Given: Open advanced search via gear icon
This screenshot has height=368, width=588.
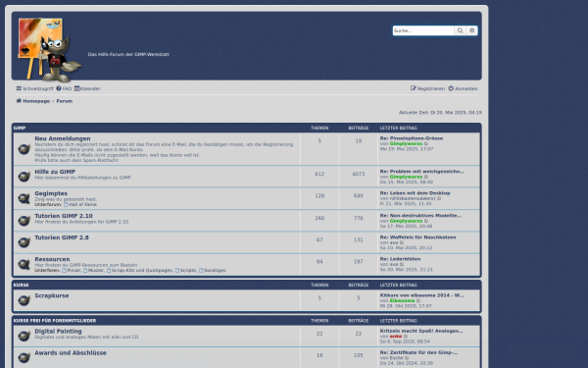Looking at the screenshot, I should [x=471, y=30].
